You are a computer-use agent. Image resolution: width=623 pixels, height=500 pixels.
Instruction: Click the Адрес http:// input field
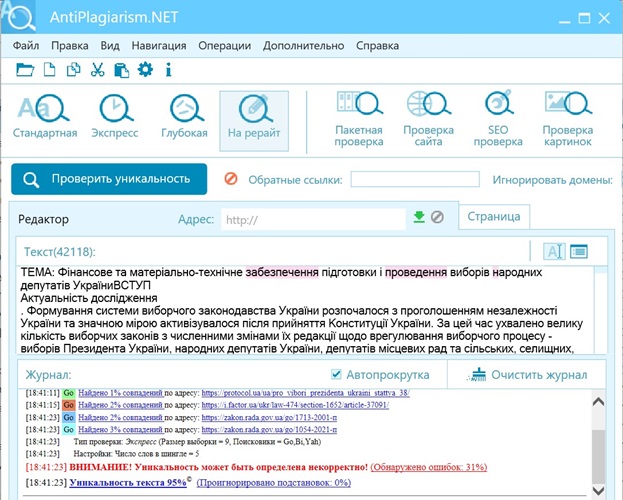[313, 219]
